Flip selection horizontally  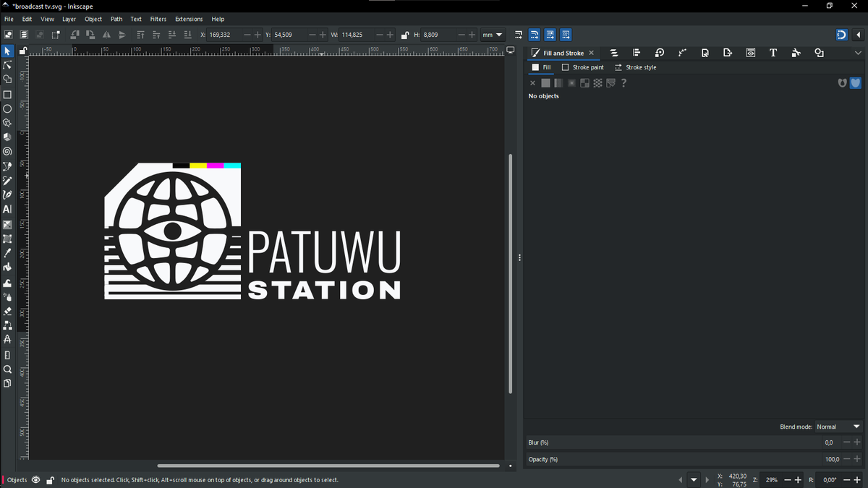point(106,35)
